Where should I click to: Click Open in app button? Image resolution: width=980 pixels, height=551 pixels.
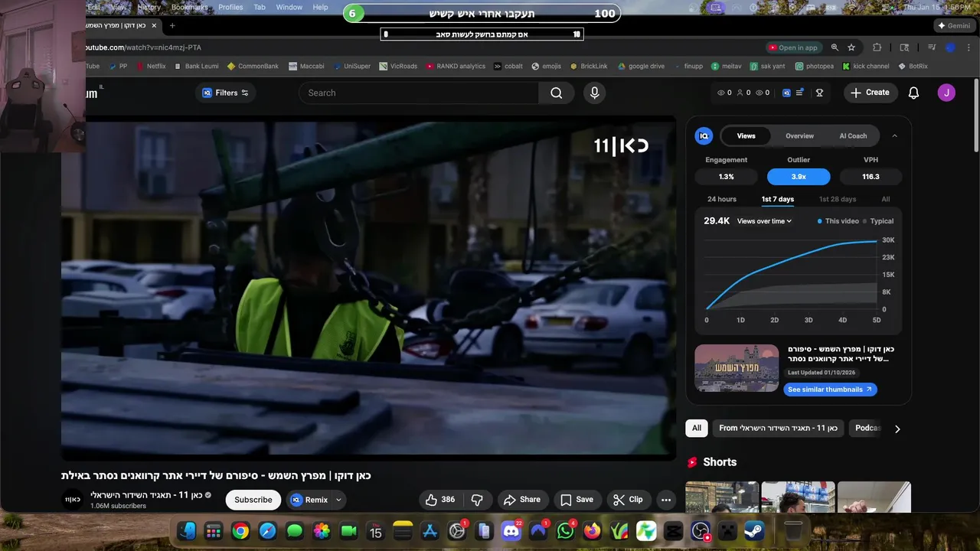(x=792, y=47)
